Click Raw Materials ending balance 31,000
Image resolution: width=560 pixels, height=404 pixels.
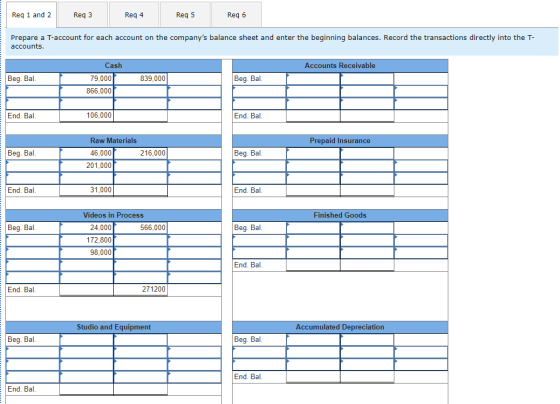[x=86, y=190]
